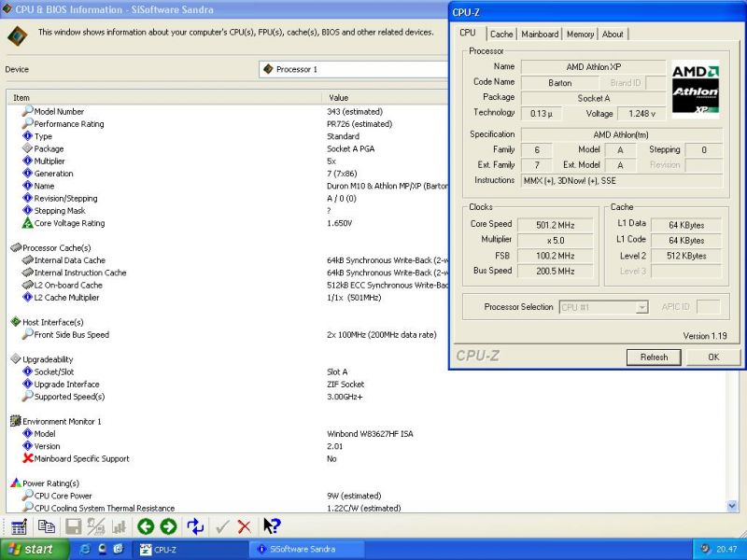Viewport: 747px width, 560px height.
Task: Switch to the Cache tab in CPU-Z
Action: click(501, 35)
